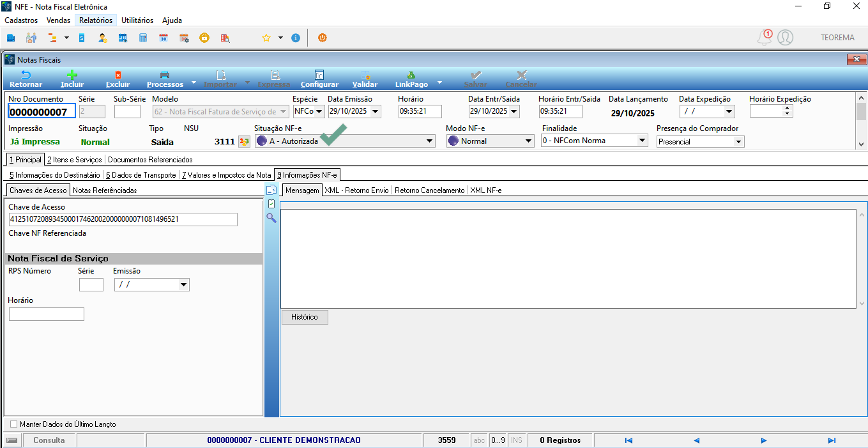Switch to the 2 Itens e Serviços tab
Screen dimensions: 868x448
(x=74, y=159)
